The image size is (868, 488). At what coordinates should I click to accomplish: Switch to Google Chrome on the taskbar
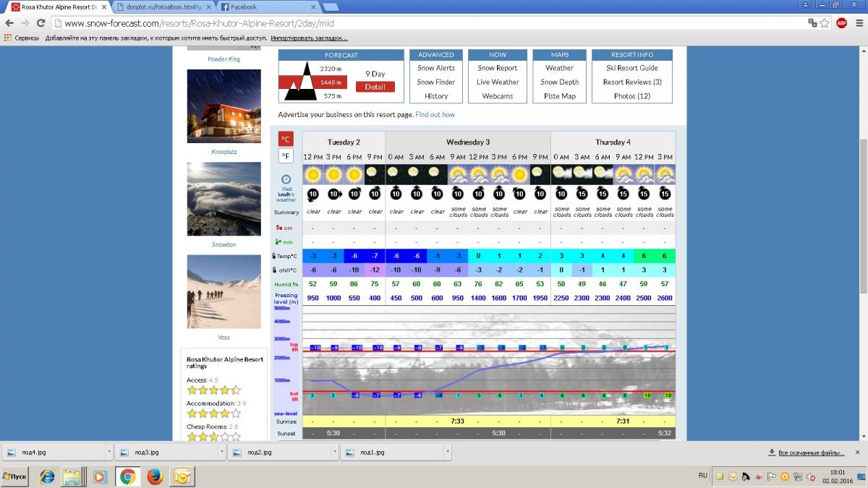[x=127, y=476]
